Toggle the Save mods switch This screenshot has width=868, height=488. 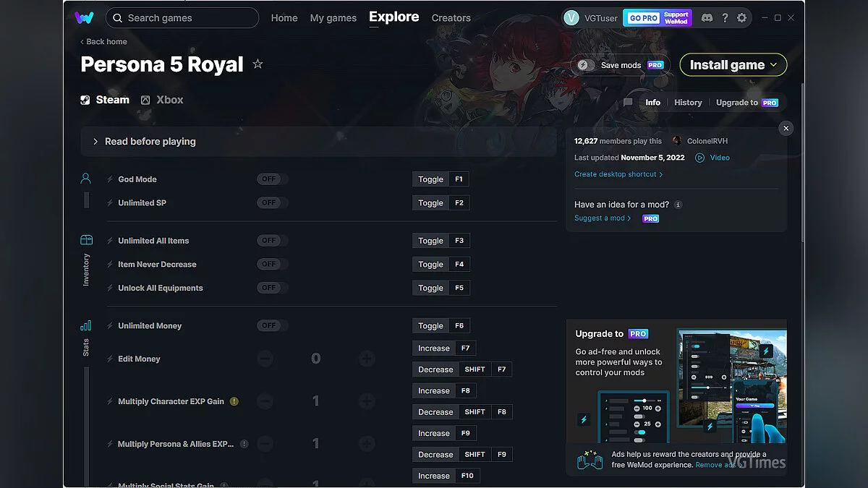(587, 65)
